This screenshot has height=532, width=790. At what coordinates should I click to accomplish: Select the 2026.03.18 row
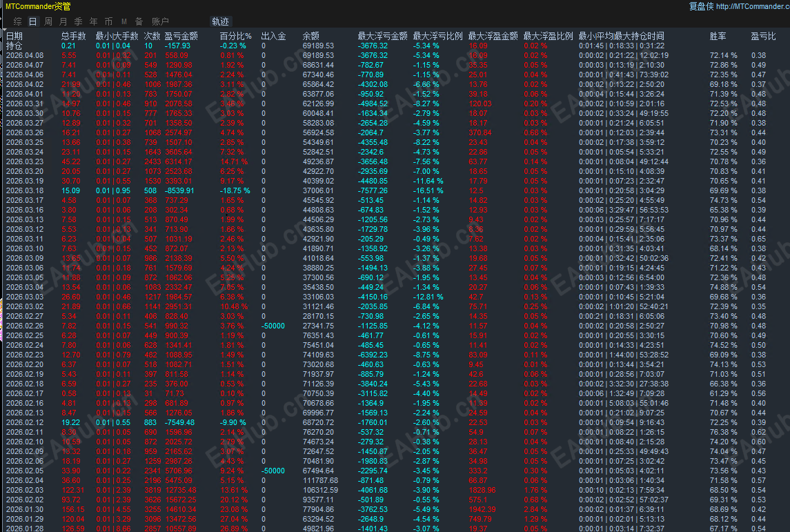click(x=395, y=191)
